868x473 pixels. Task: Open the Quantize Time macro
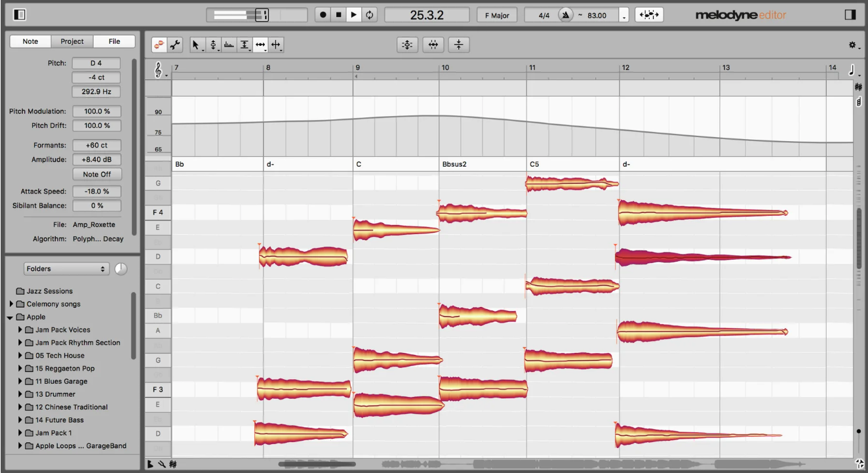433,45
